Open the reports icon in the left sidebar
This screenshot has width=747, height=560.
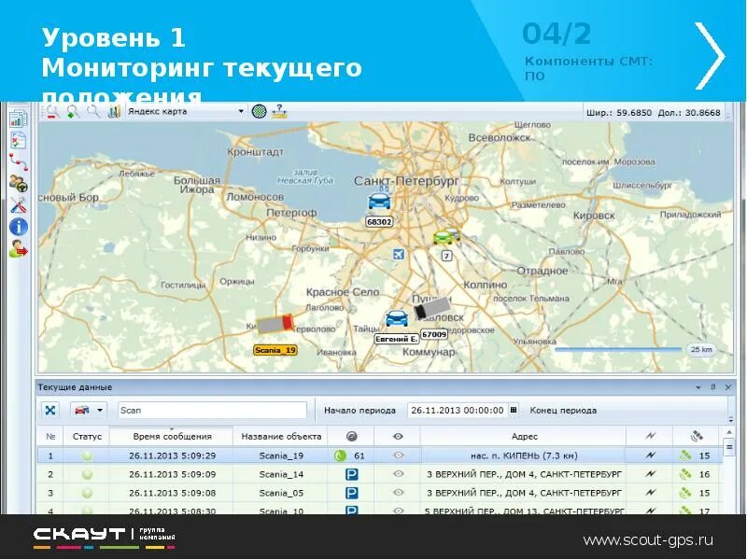(x=18, y=119)
